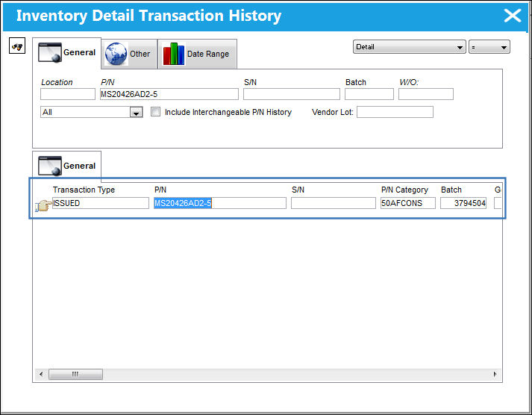The image size is (532, 415).
Task: Click the highlighted MS20426AD2-5 P/N cell
Action: [220, 203]
